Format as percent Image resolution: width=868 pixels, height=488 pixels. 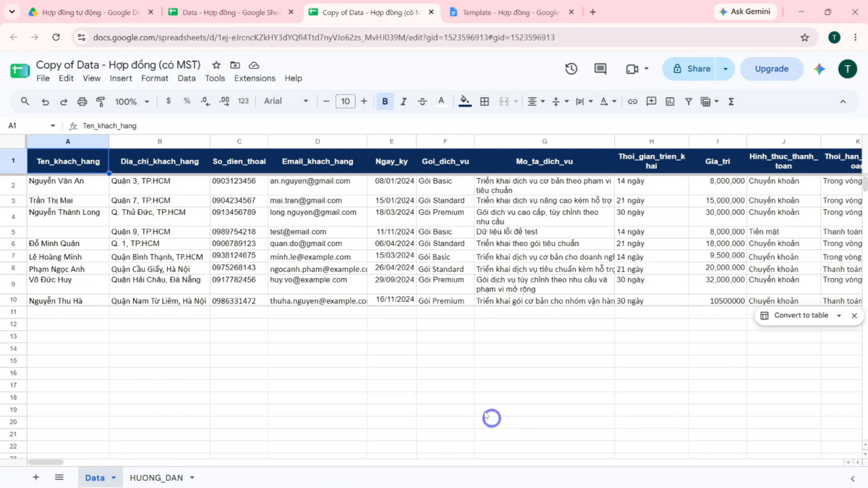click(187, 101)
